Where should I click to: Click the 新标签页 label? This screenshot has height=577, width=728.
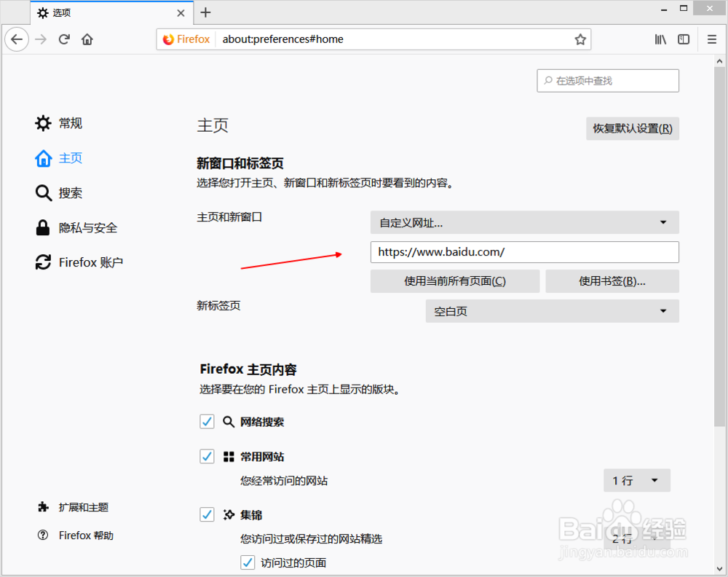[x=218, y=306]
